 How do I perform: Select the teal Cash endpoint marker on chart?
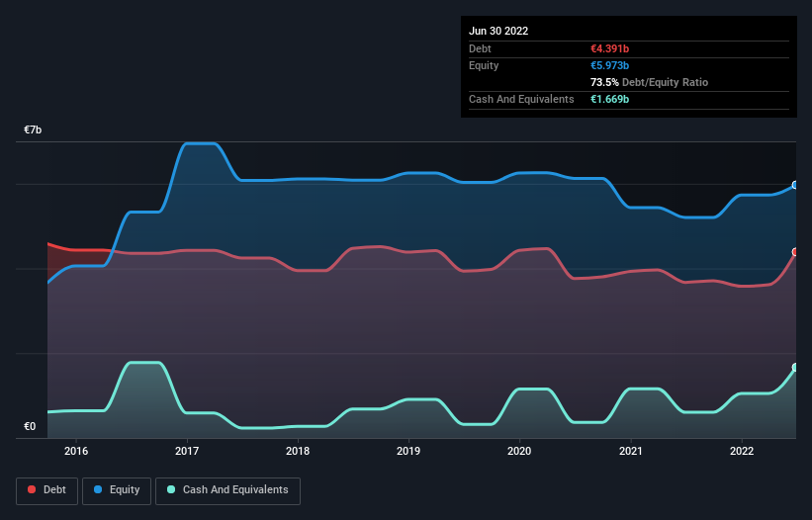click(795, 368)
